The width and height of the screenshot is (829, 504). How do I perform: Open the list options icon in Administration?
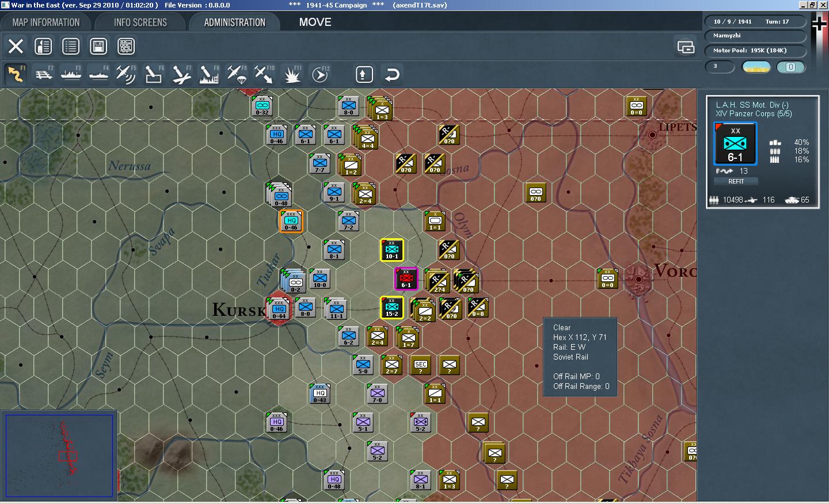[x=71, y=46]
